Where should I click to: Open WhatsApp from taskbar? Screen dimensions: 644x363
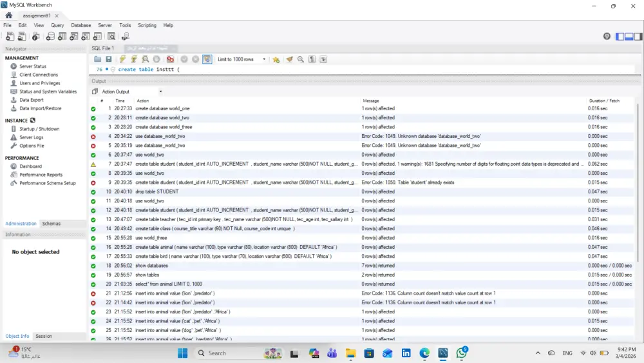coord(462,353)
